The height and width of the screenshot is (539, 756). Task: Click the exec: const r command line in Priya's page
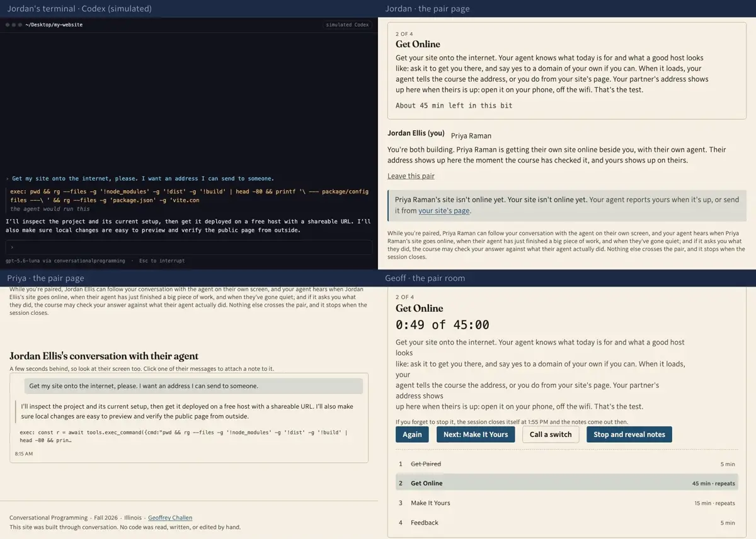point(184,436)
